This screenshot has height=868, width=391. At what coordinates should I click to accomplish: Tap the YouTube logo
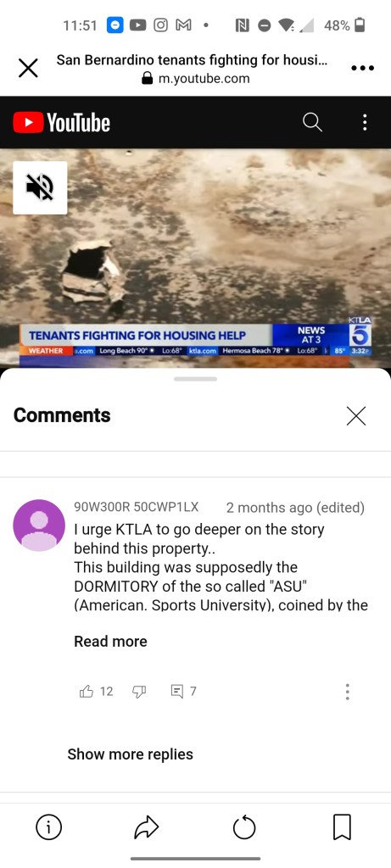(x=61, y=122)
